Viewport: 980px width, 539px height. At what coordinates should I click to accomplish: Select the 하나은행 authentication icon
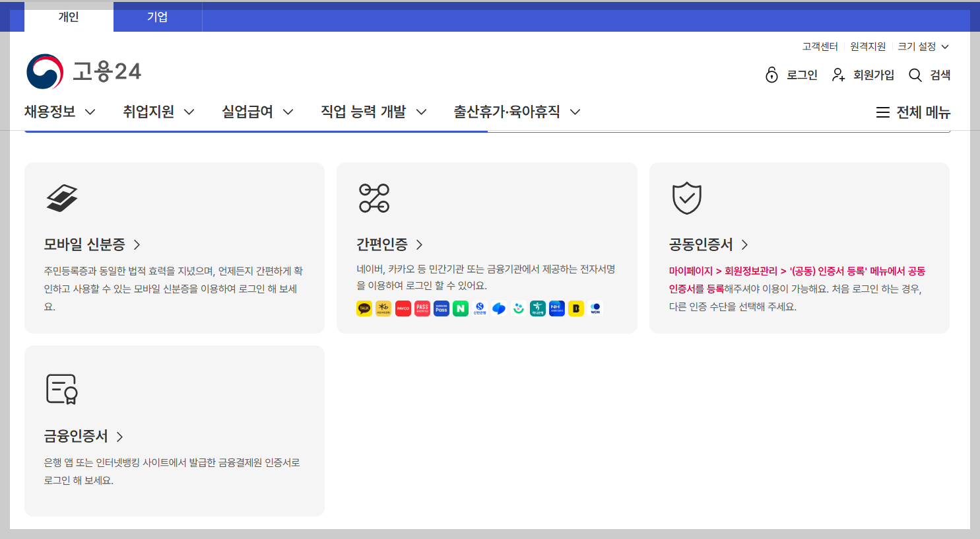(x=537, y=308)
